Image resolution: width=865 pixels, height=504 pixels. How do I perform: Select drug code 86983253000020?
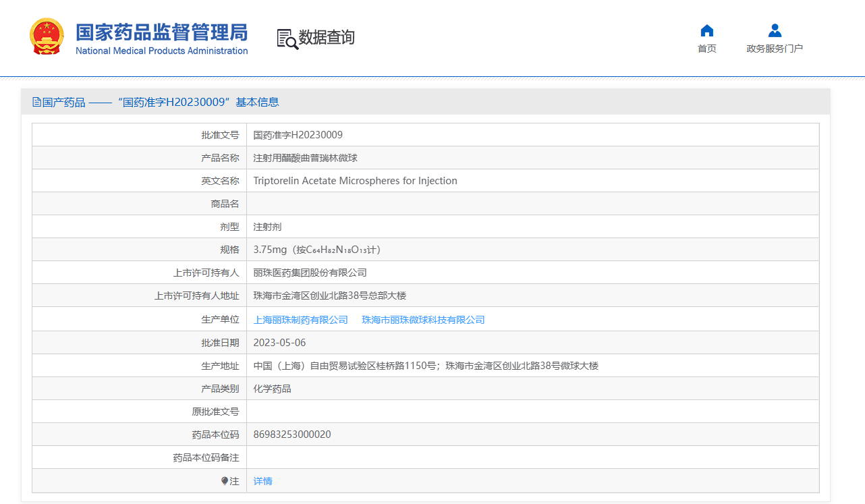pyautogui.click(x=292, y=435)
